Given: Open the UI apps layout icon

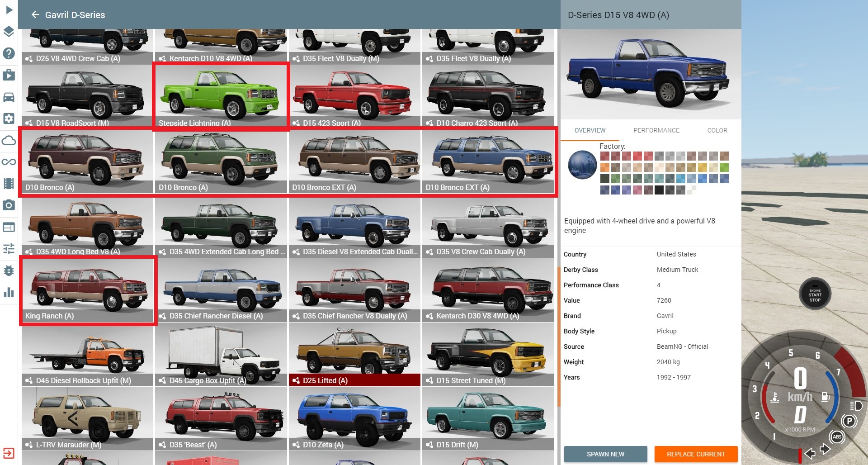Looking at the screenshot, I should click(x=9, y=227).
